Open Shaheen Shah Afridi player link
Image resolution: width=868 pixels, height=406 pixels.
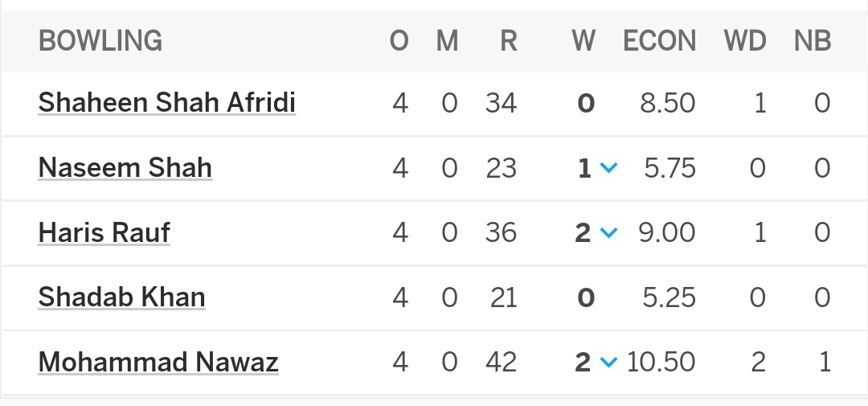click(x=166, y=103)
